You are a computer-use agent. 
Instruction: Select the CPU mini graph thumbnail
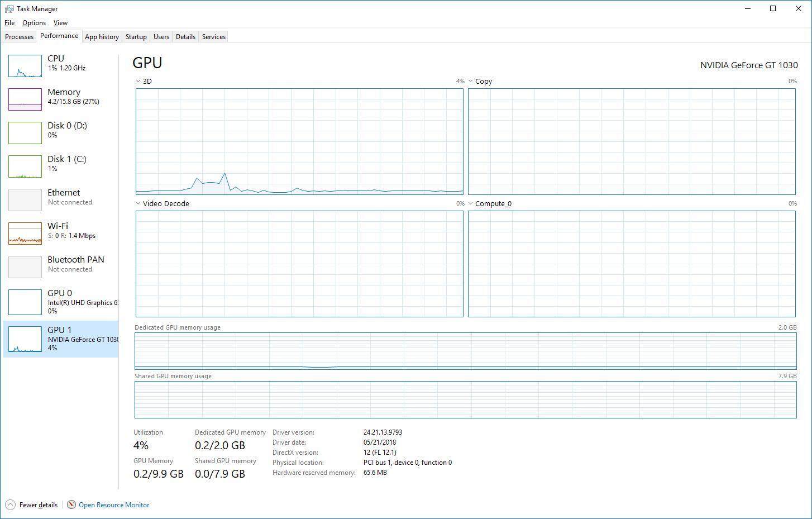click(25, 66)
